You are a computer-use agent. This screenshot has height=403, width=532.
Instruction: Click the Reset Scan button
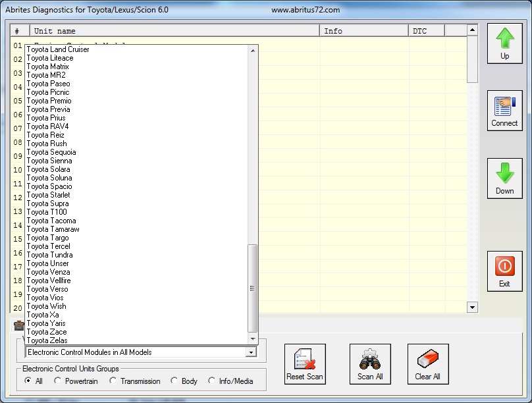tap(305, 364)
